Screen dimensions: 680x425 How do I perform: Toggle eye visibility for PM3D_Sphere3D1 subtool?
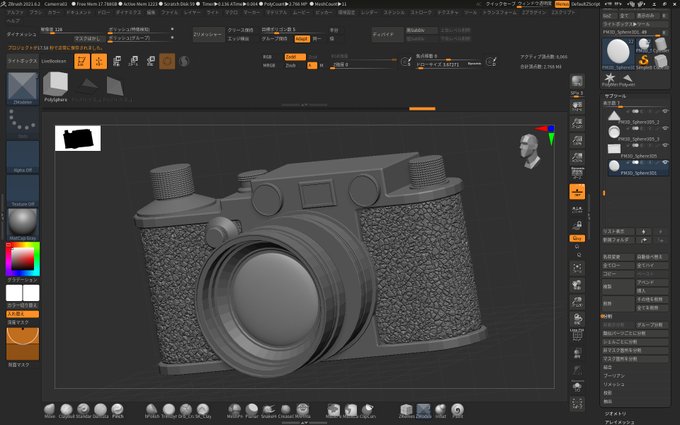pyautogui.click(x=665, y=162)
